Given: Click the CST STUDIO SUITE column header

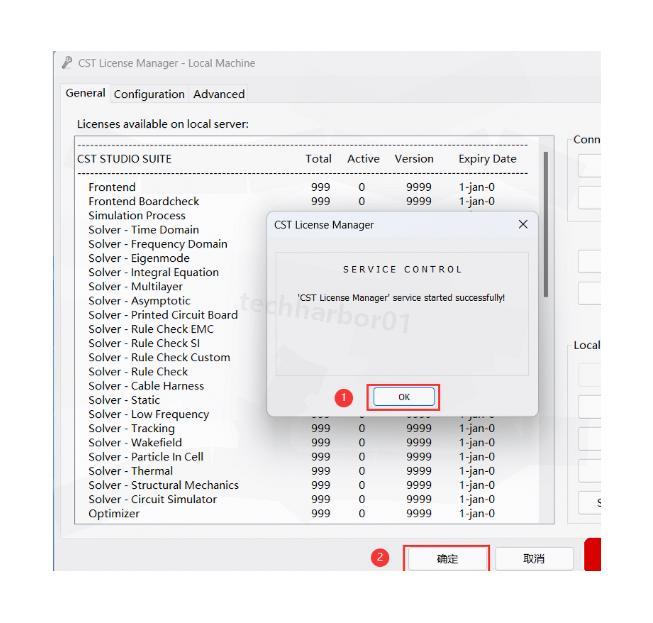Looking at the screenshot, I should (x=124, y=159).
